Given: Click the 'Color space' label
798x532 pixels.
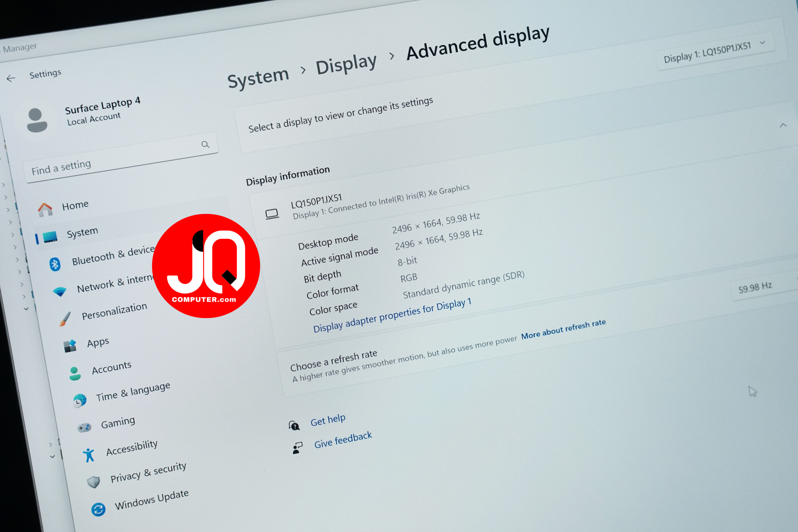Looking at the screenshot, I should coord(333,308).
